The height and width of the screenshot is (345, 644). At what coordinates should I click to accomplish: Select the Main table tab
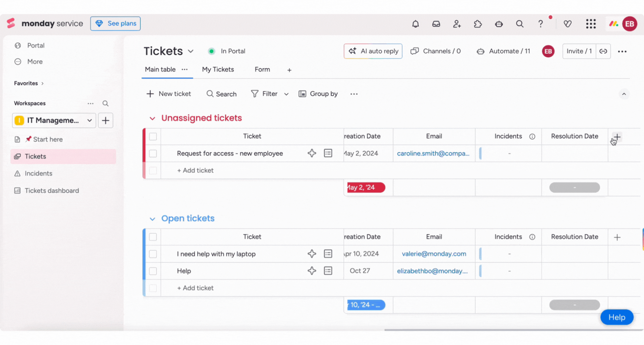pos(160,69)
